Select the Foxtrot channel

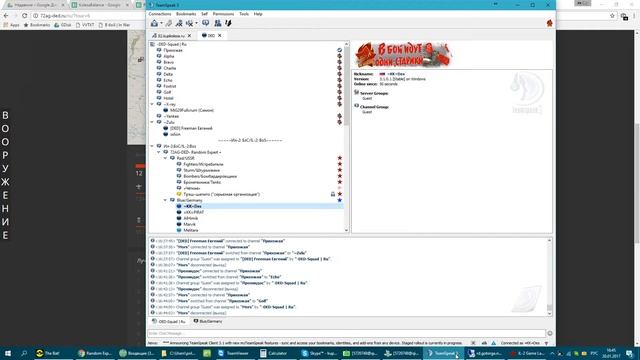point(169,86)
